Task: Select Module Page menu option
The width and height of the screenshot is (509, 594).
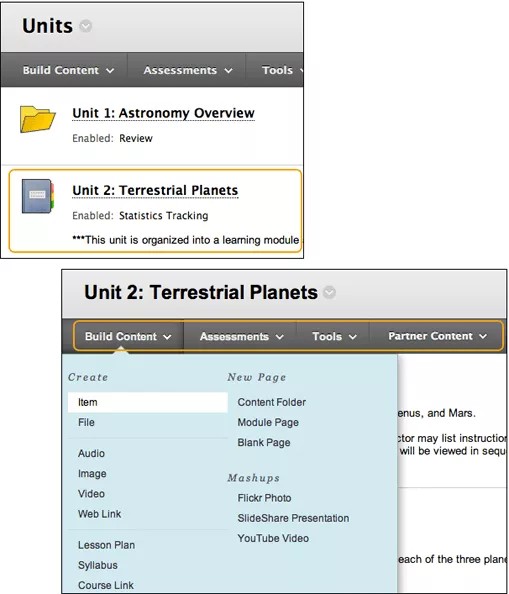Action: point(268,422)
